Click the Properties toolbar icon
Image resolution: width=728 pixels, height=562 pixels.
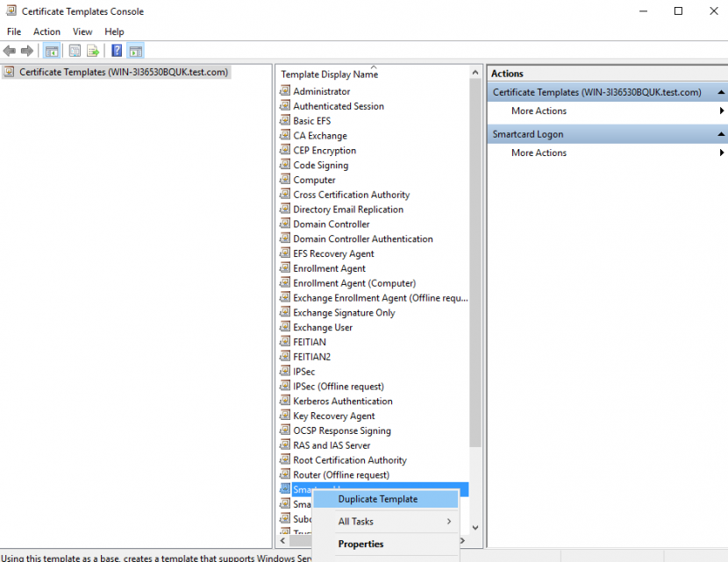(x=74, y=50)
